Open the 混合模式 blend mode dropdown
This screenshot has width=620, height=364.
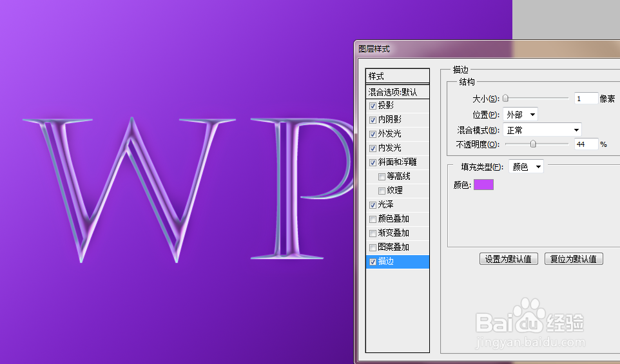point(542,130)
